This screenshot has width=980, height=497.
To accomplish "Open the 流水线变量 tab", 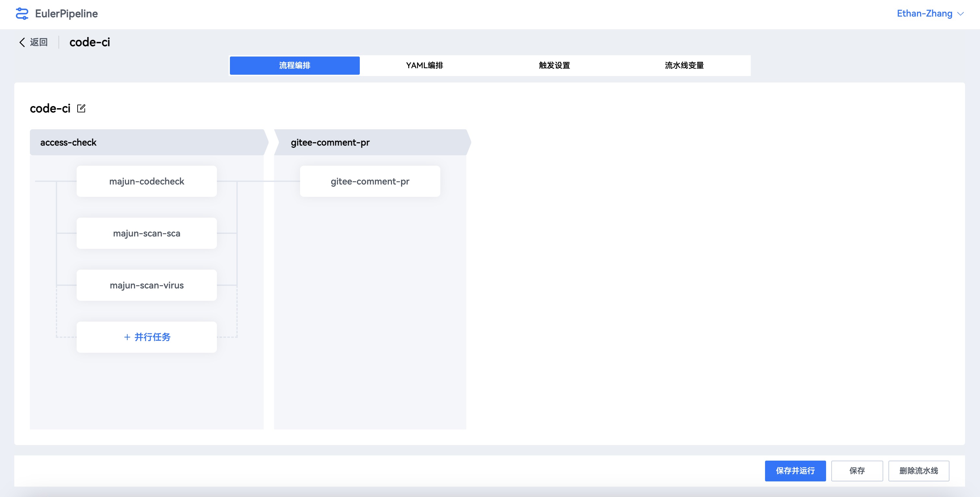I will coord(684,66).
